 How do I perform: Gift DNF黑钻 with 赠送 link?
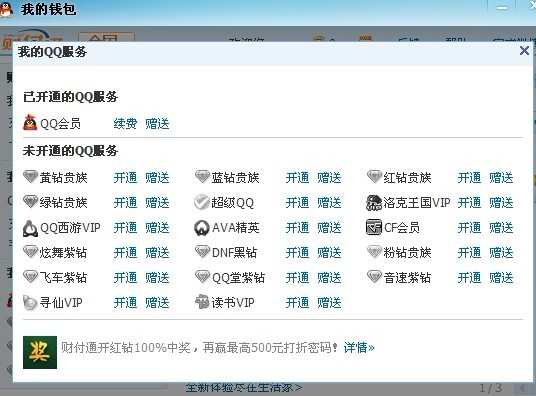[329, 253]
